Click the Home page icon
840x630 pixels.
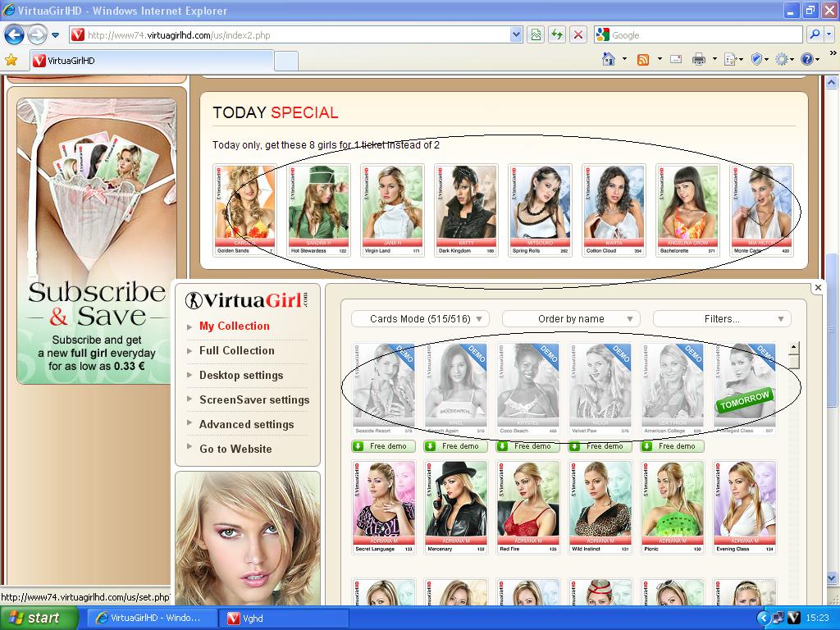coord(608,59)
